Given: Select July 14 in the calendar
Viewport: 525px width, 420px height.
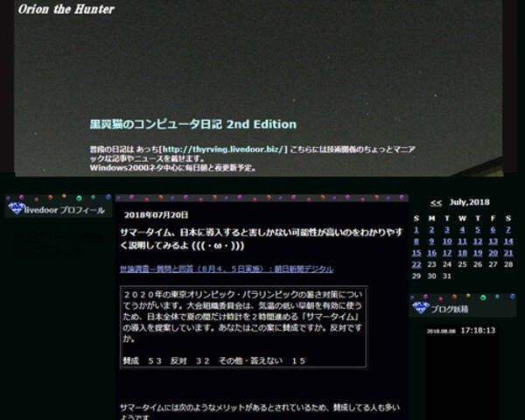Looking at the screenshot, I should 508,241.
